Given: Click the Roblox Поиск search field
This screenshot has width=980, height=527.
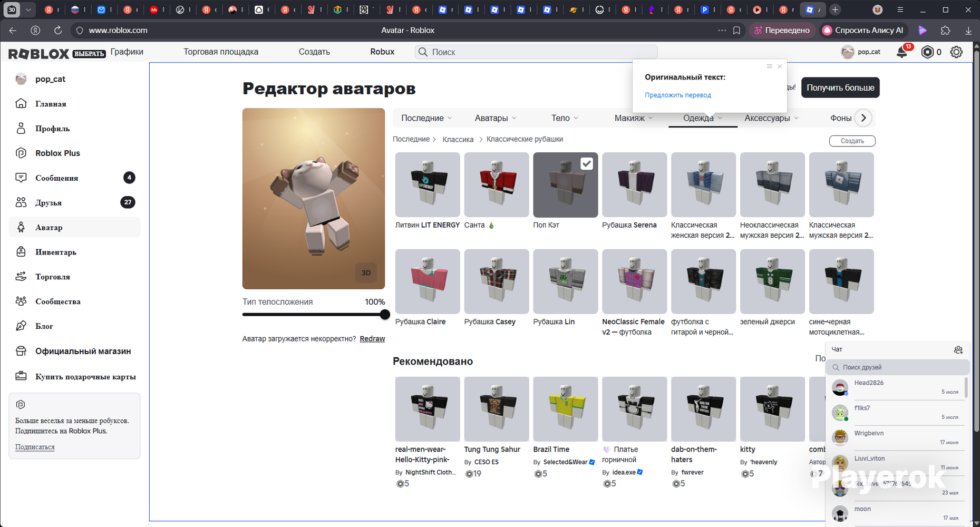Looking at the screenshot, I should click(536, 52).
